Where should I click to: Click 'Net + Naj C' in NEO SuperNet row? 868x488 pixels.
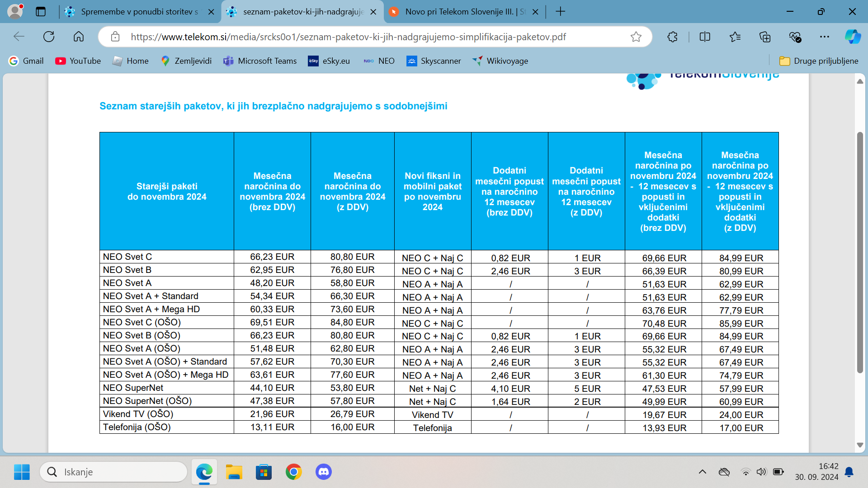433,389
